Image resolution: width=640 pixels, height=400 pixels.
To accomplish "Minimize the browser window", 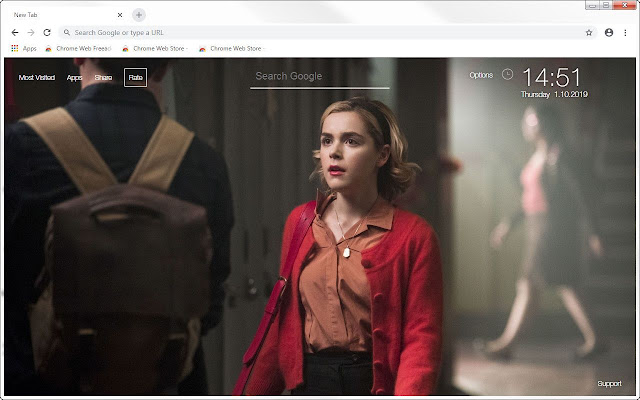I will (592, 5).
